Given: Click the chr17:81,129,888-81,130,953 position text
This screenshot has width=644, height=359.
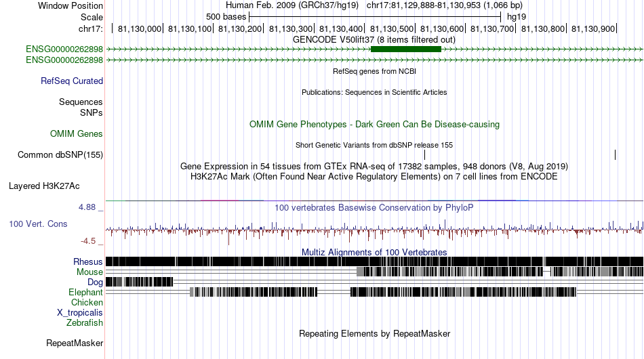Looking at the screenshot, I should coord(445,5).
